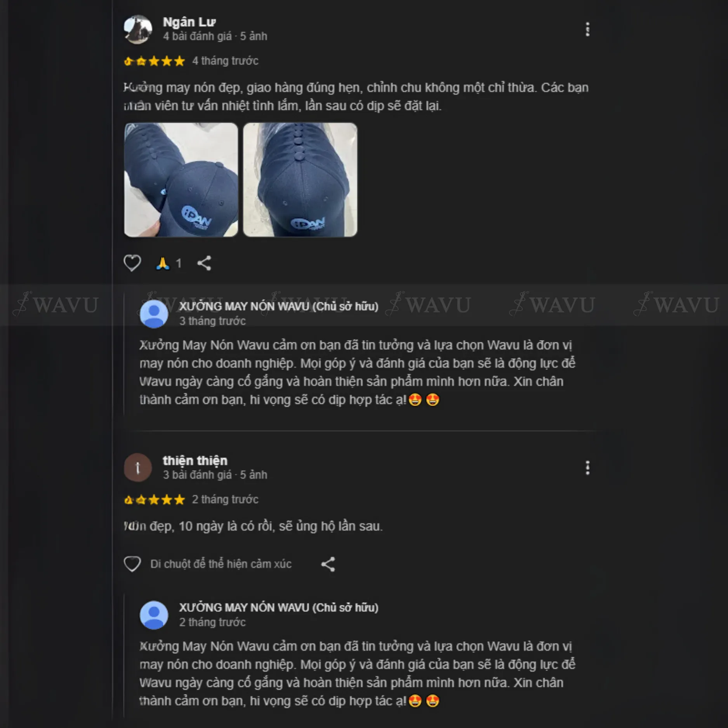Viewport: 728px width, 728px height.
Task: Open three-dot menu on thiện thiện review
Action: pos(587,468)
